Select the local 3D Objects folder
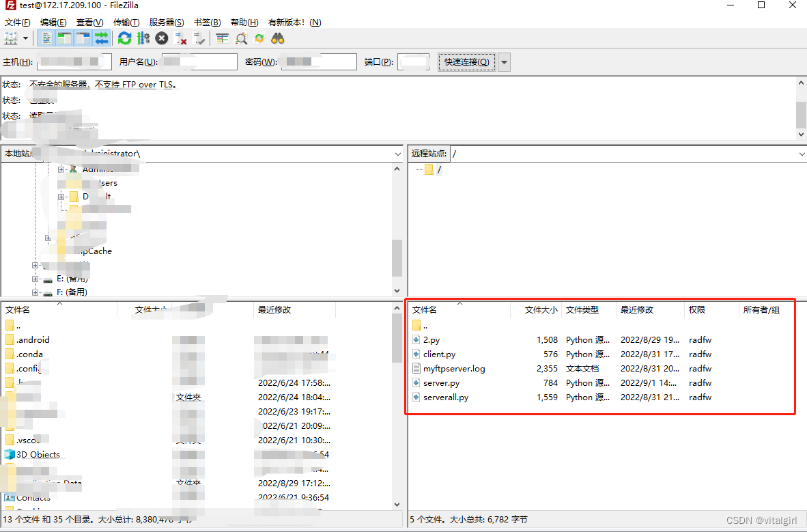This screenshot has width=807, height=532. pyautogui.click(x=38, y=455)
